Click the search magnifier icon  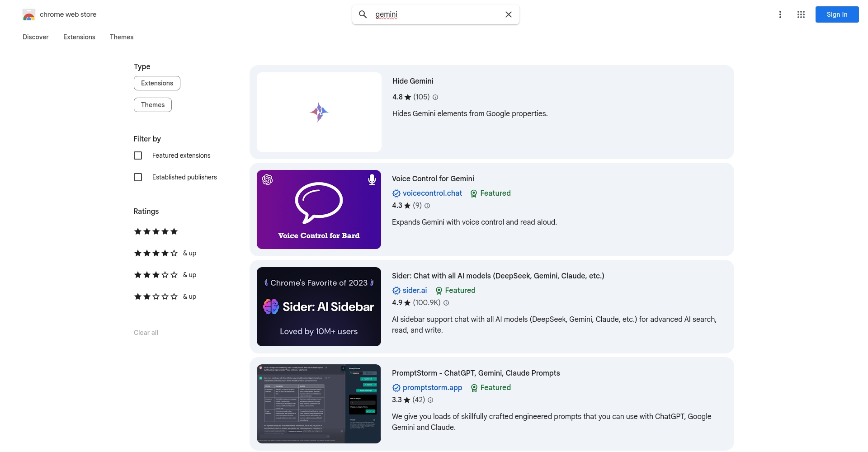click(x=363, y=14)
